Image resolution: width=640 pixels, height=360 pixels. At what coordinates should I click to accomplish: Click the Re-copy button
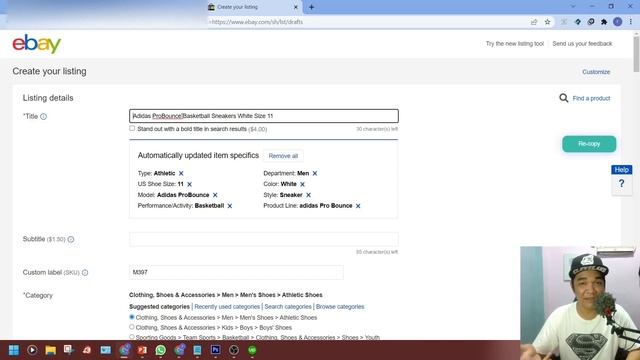point(589,144)
